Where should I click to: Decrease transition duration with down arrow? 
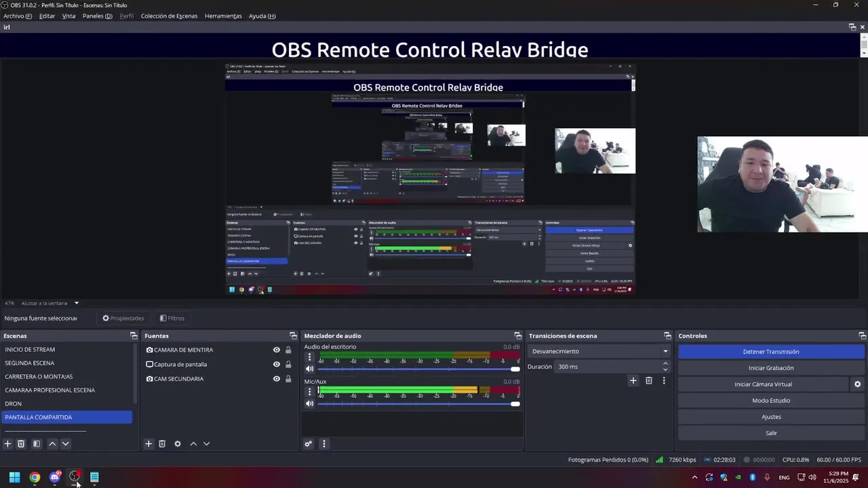coord(665,370)
